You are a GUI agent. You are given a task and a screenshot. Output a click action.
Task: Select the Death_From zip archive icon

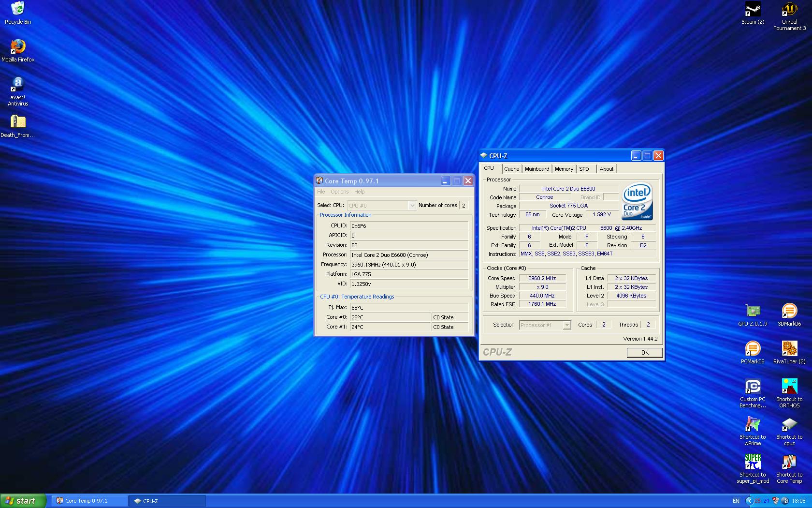tap(18, 126)
